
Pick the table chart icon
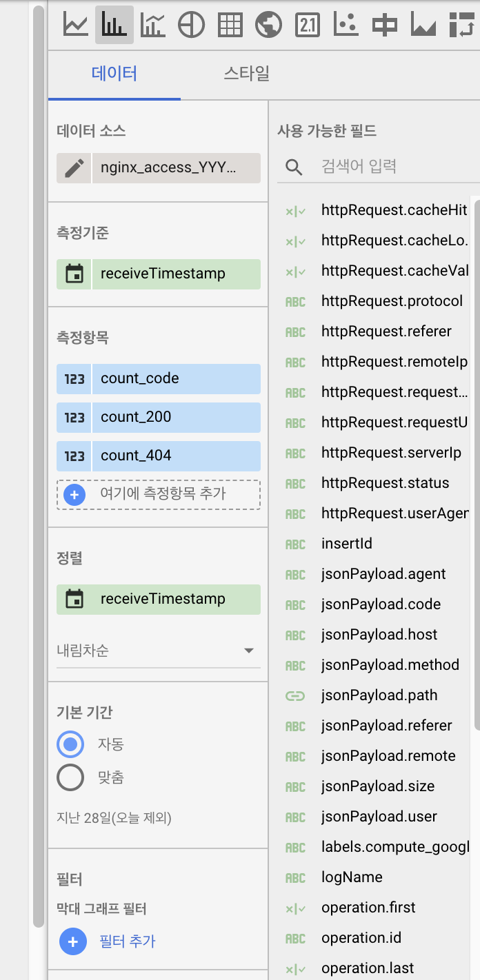pyautogui.click(x=230, y=25)
